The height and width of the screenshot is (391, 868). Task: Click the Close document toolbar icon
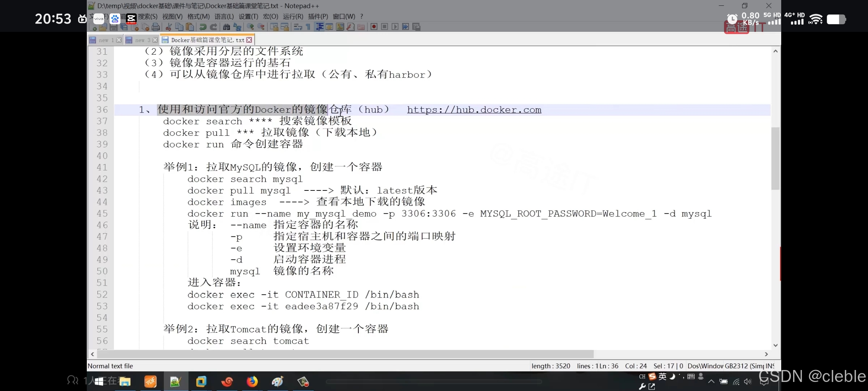(x=135, y=27)
